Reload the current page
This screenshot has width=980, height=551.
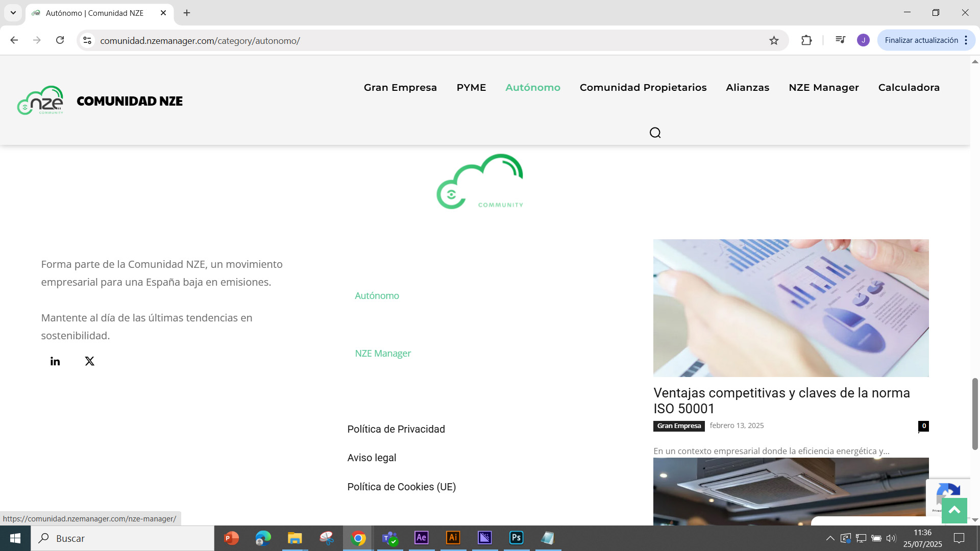pos(60,40)
